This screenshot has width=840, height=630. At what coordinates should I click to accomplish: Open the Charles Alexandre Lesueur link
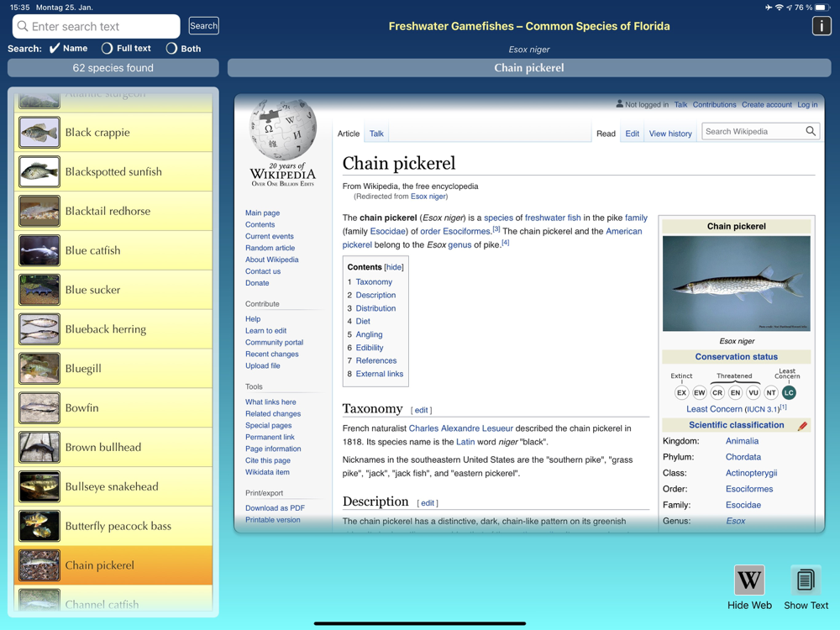tap(460, 428)
